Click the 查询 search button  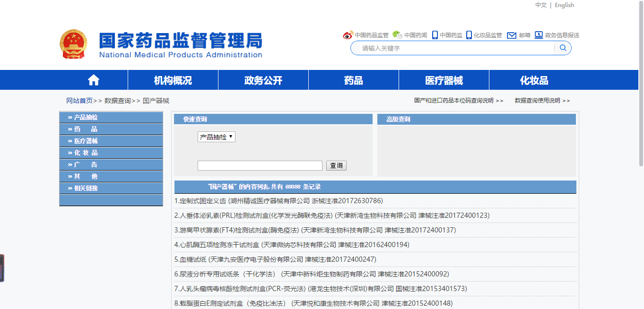336,165
